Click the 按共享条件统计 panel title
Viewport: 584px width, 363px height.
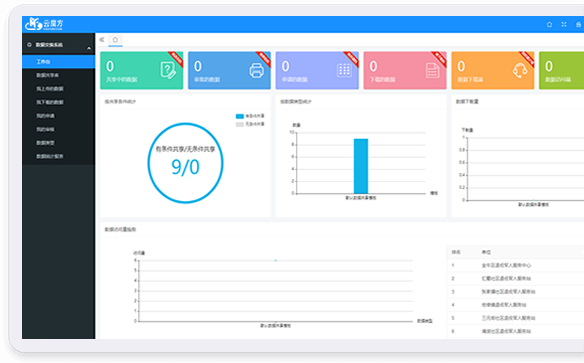click(x=120, y=102)
